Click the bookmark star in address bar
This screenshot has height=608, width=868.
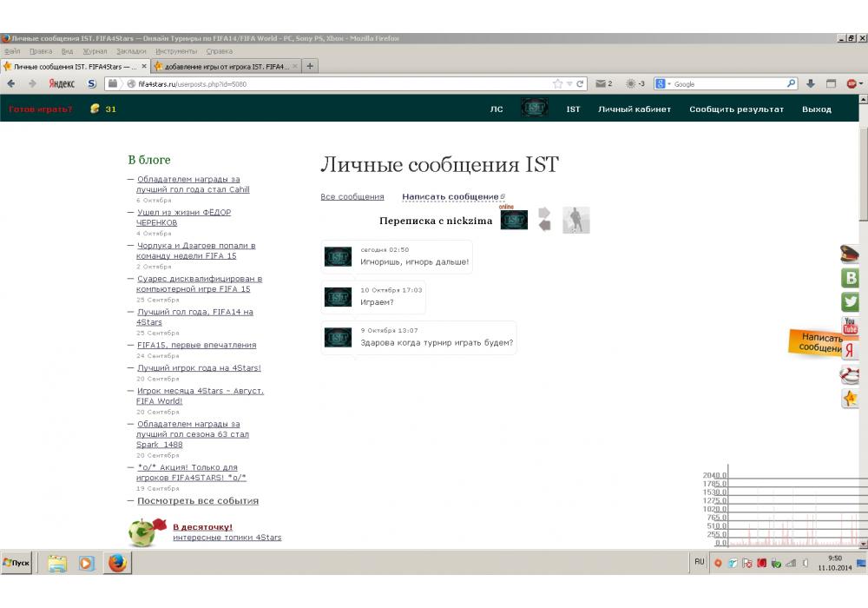tap(558, 84)
